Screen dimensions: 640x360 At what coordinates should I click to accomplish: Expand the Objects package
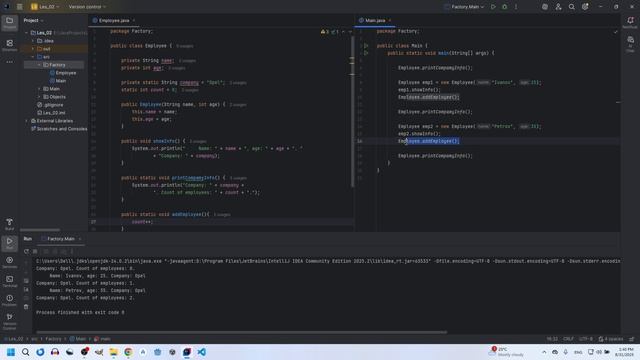[39, 97]
